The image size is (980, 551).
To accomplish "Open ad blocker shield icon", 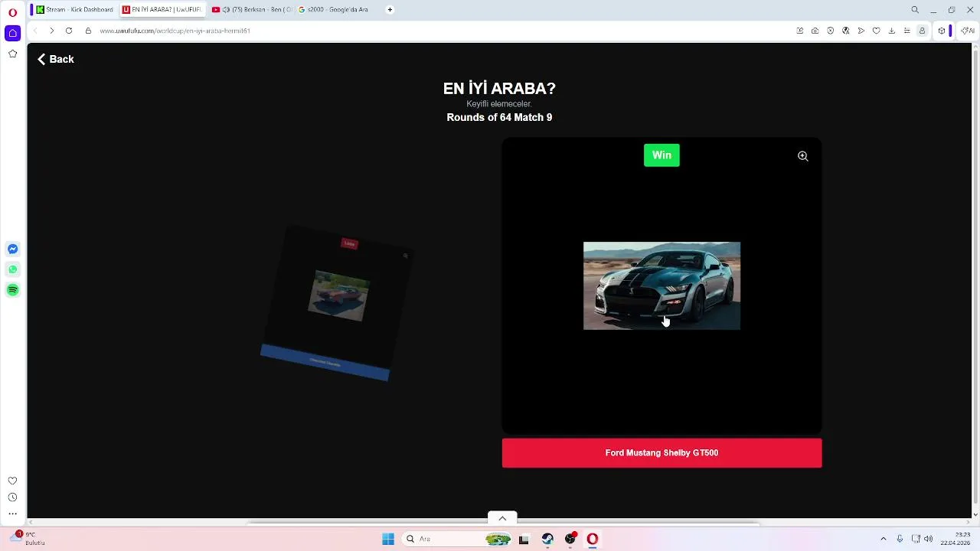I will point(831,31).
